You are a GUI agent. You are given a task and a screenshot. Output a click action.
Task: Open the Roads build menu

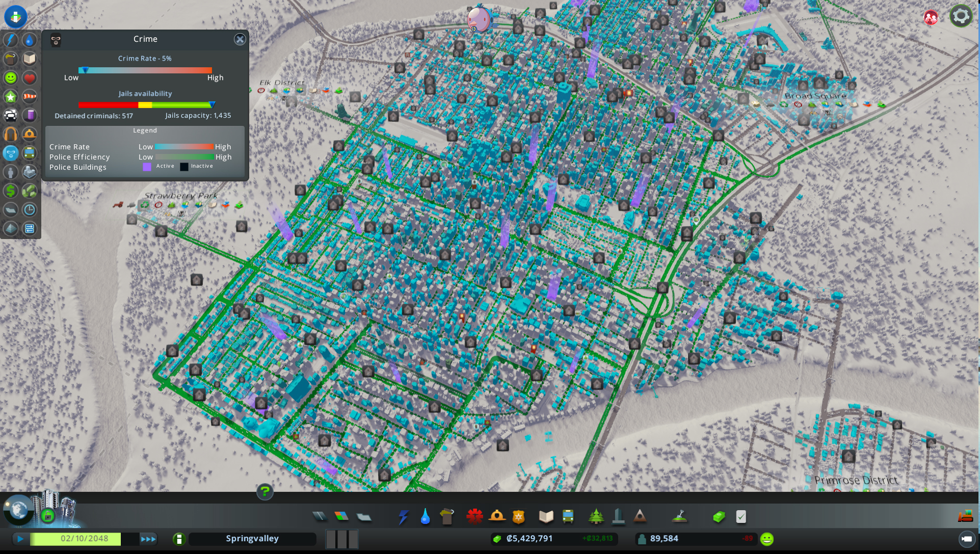coord(320,517)
